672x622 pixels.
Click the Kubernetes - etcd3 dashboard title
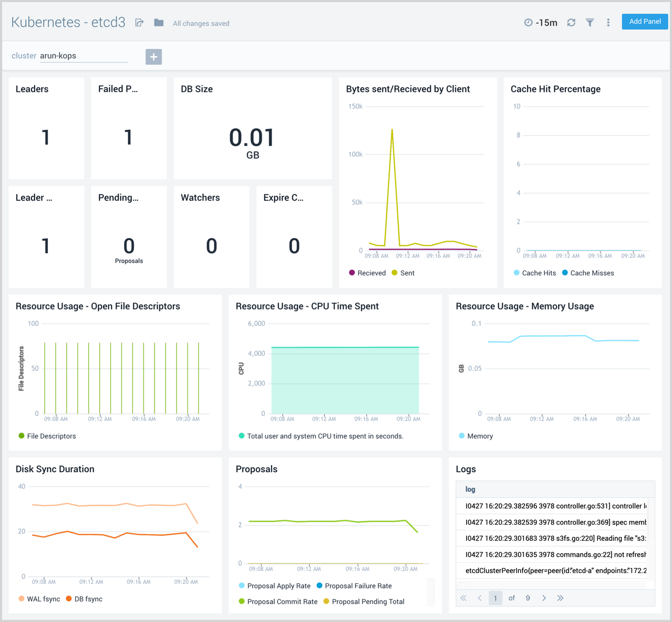(68, 22)
